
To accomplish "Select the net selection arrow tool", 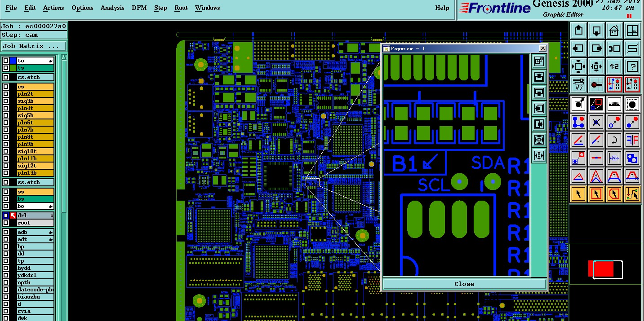I will (632, 193).
